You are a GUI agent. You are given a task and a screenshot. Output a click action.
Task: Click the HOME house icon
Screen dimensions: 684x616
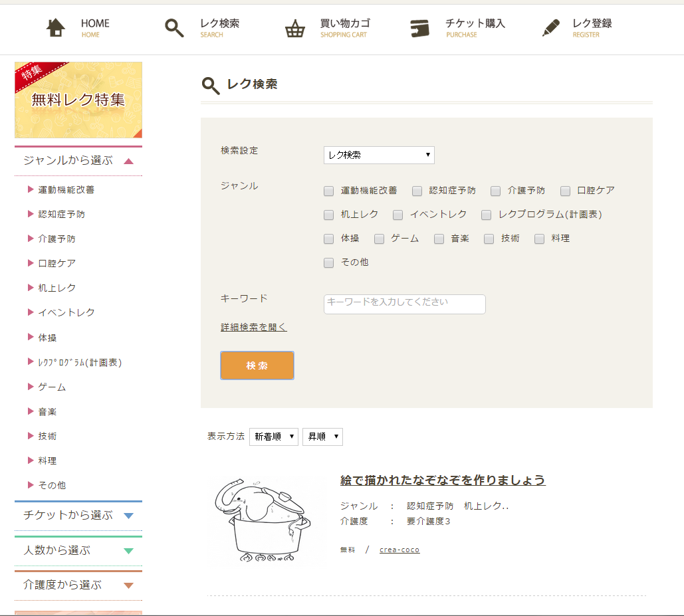57,28
